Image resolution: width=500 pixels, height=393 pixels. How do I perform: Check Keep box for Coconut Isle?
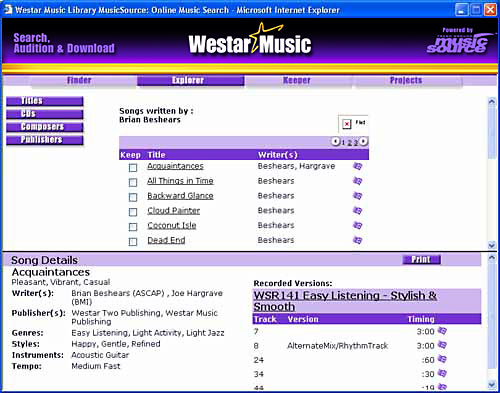[133, 227]
